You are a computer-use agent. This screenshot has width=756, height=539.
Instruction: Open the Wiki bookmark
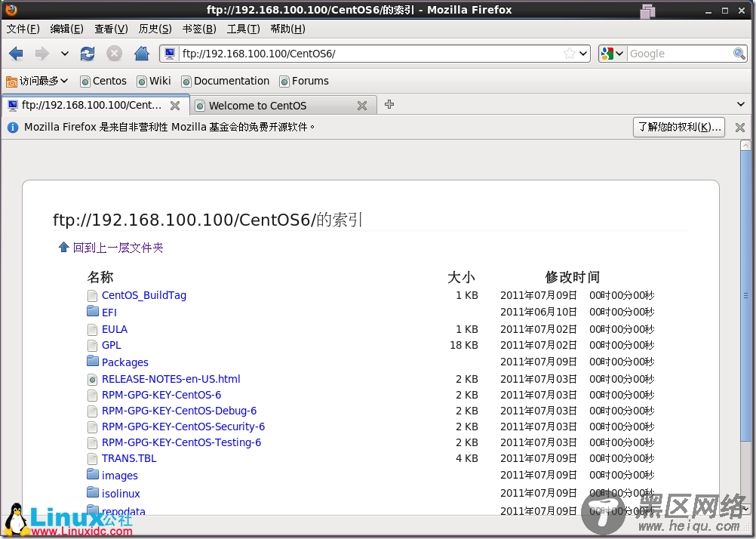[x=154, y=81]
